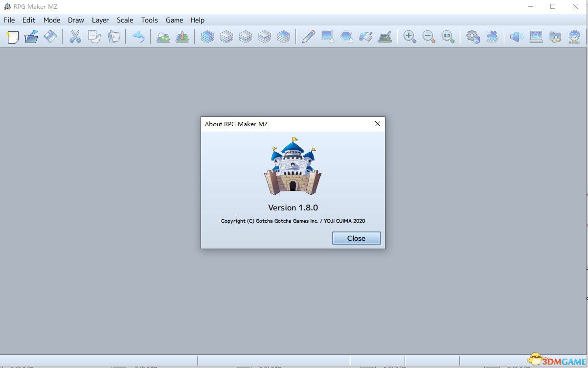Dismiss About dialog with the X button
The height and width of the screenshot is (368, 588).
point(378,124)
